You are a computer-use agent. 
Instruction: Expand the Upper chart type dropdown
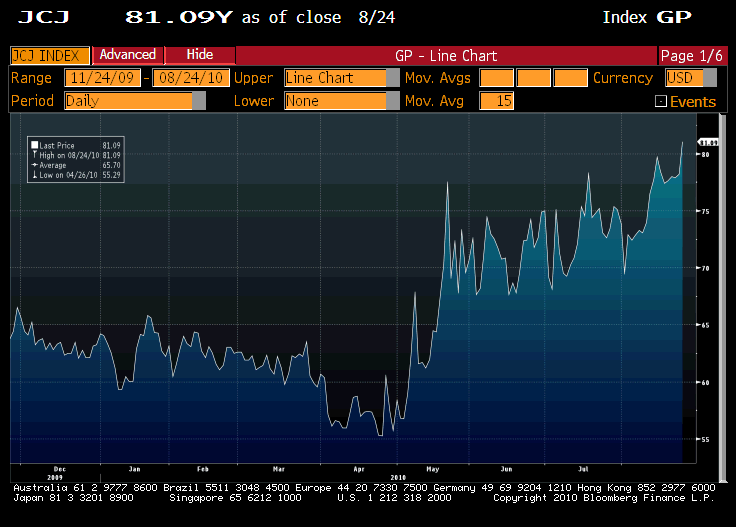(393, 78)
